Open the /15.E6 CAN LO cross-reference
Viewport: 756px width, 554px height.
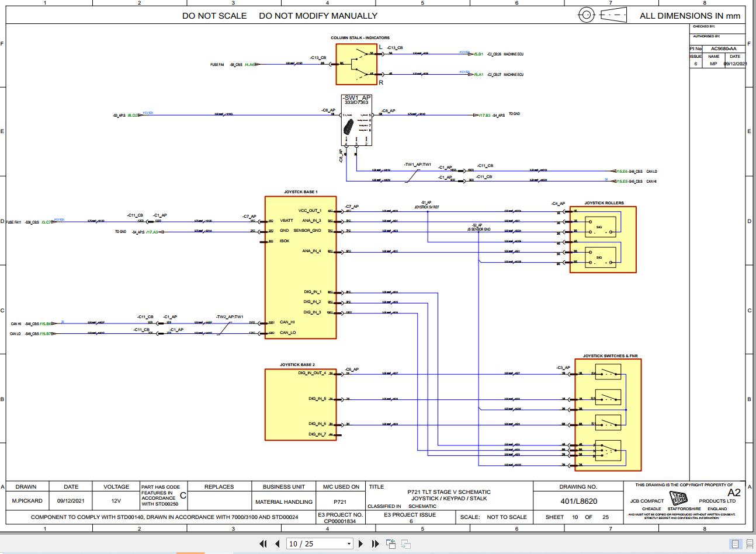(621, 171)
